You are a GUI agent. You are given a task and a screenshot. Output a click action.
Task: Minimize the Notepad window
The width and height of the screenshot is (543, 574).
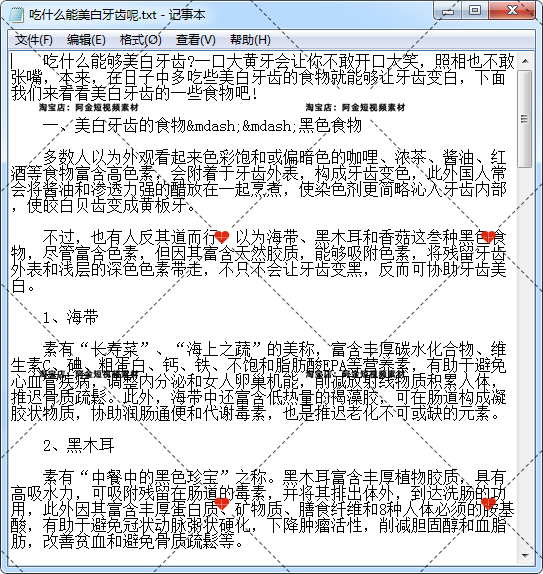(447, 10)
